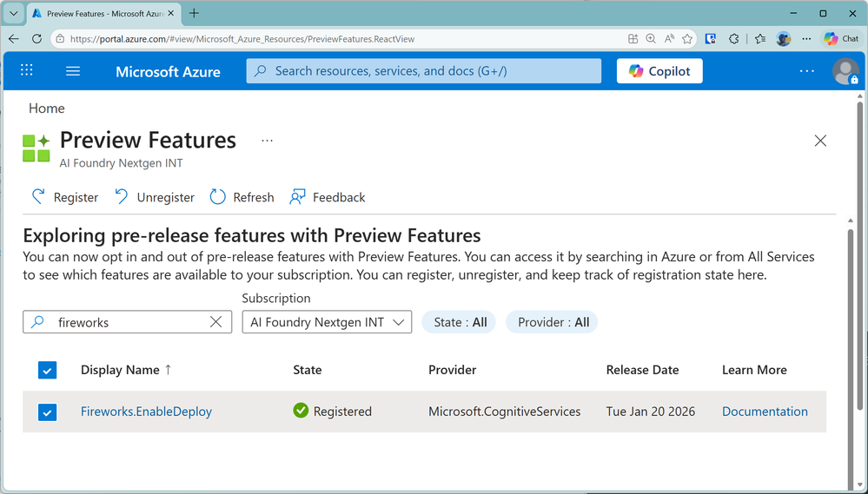The height and width of the screenshot is (494, 868).
Task: Go to the Home breadcrumb
Action: (47, 109)
